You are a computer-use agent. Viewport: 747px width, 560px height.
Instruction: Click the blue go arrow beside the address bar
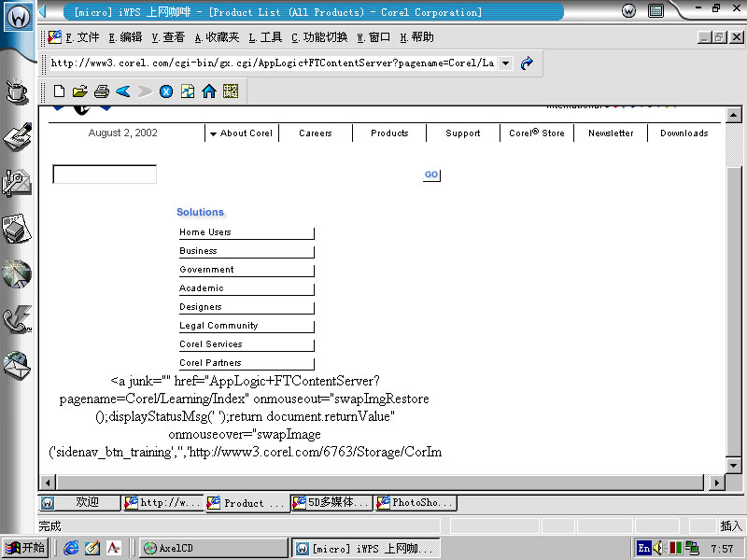click(x=527, y=63)
